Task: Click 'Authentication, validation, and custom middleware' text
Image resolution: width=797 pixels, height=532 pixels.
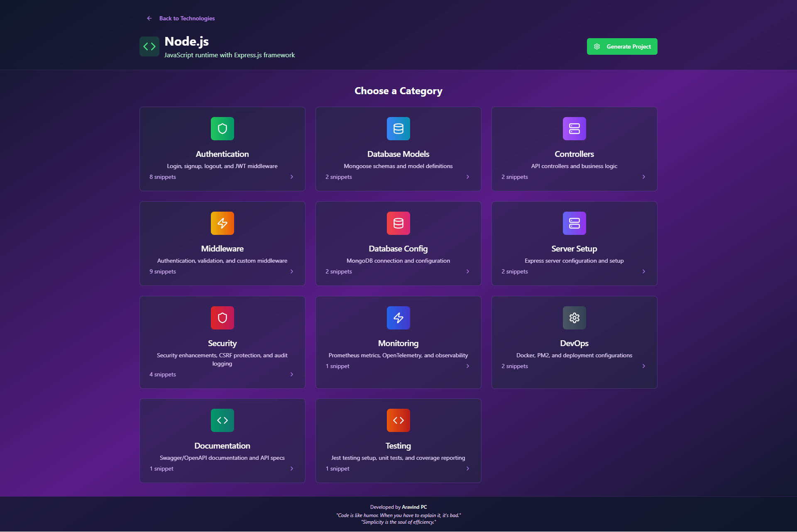Action: tap(222, 261)
